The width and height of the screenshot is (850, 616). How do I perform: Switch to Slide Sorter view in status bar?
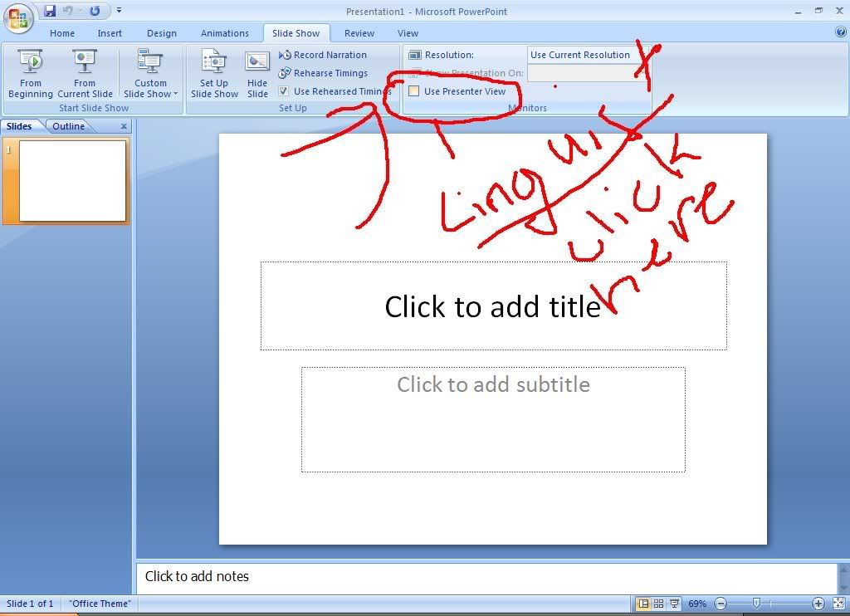[x=658, y=604]
